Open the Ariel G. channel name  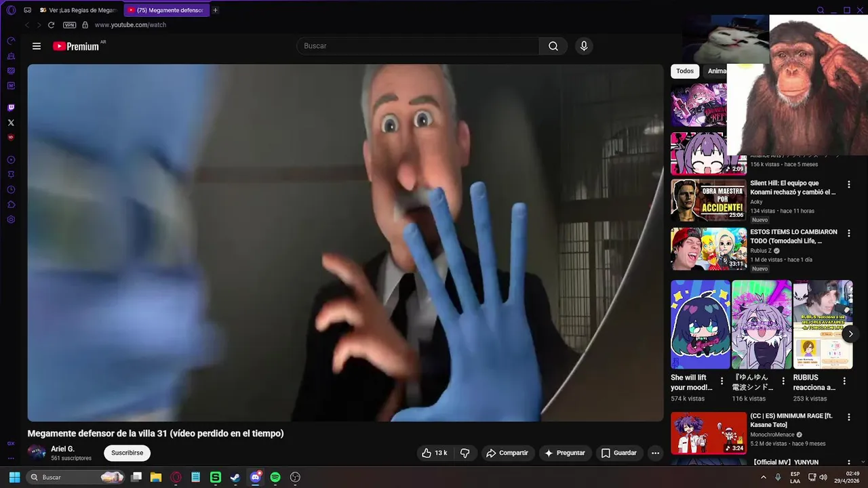pos(62,449)
